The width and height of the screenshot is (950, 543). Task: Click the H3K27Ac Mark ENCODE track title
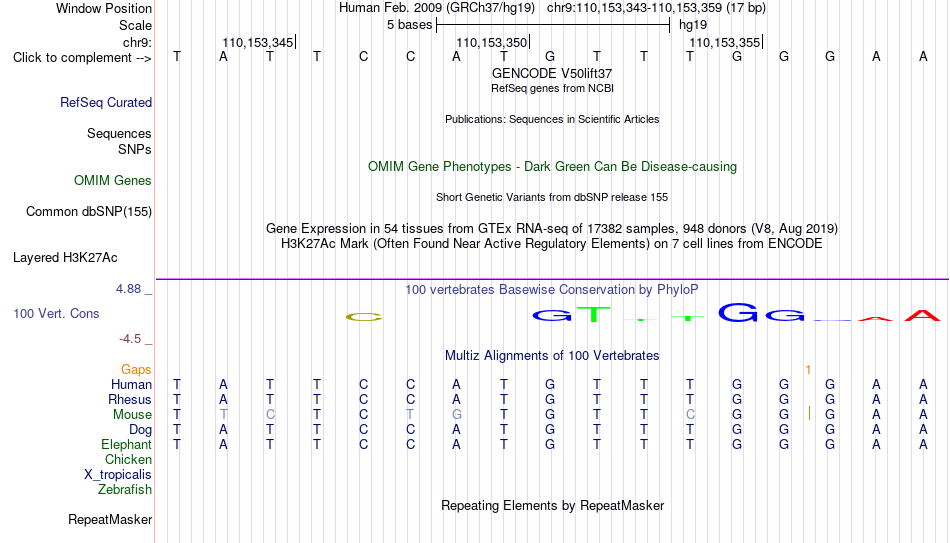pyautogui.click(x=552, y=244)
